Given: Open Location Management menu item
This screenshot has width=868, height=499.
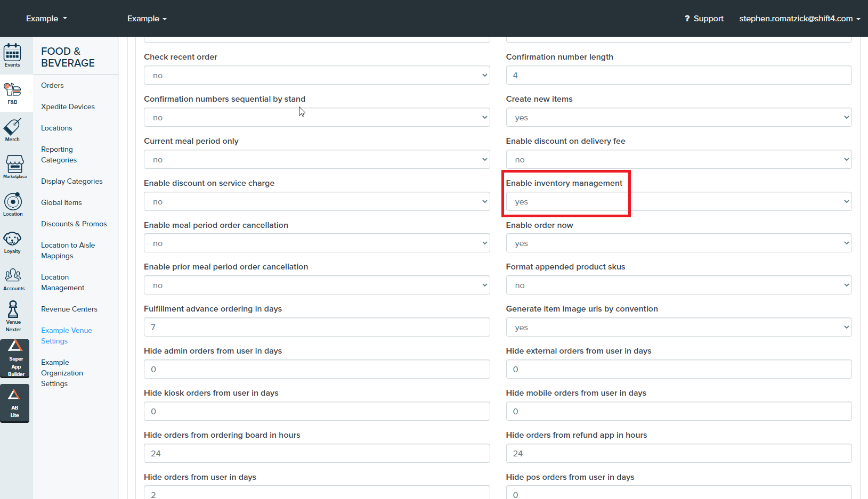Looking at the screenshot, I should point(62,282).
